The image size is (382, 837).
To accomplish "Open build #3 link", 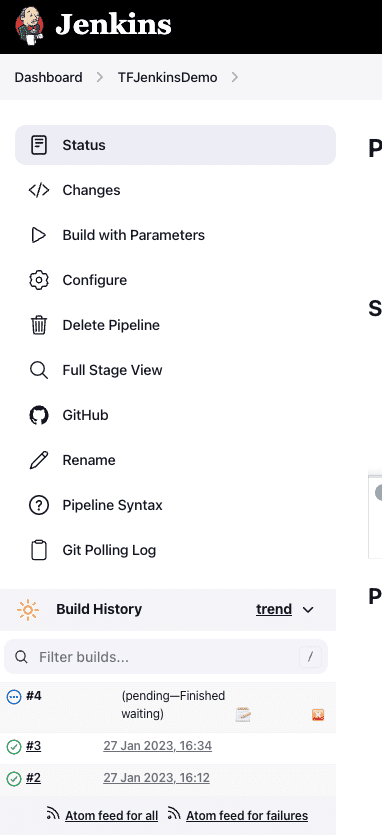I will [x=34, y=746].
